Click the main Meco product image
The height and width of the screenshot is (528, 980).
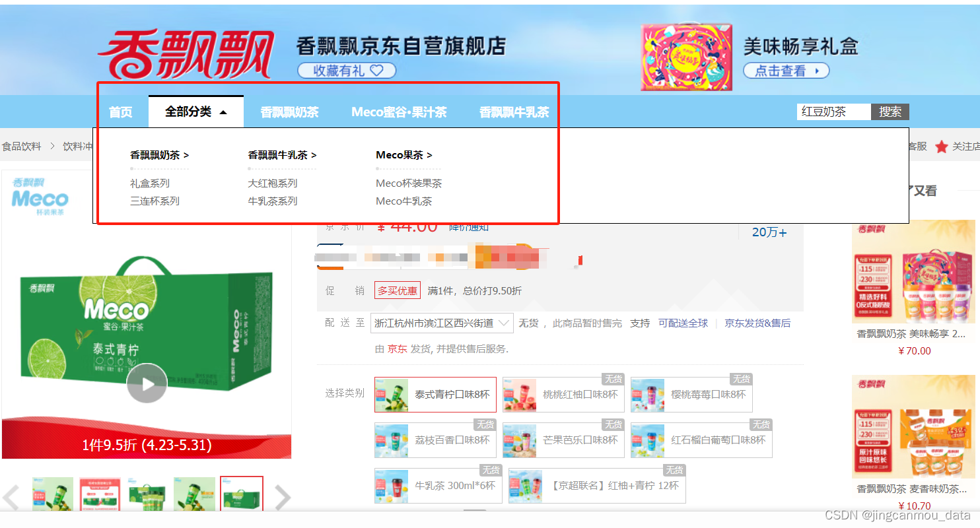[147, 315]
